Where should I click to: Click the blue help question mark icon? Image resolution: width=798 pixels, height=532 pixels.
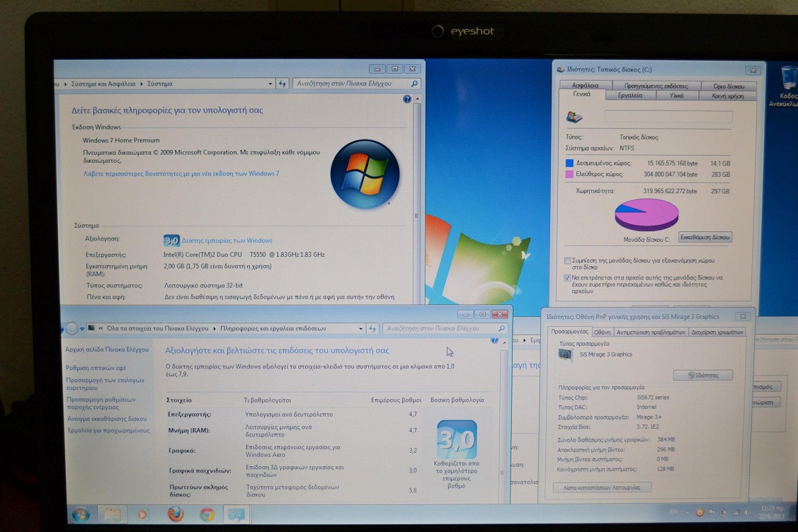click(406, 99)
